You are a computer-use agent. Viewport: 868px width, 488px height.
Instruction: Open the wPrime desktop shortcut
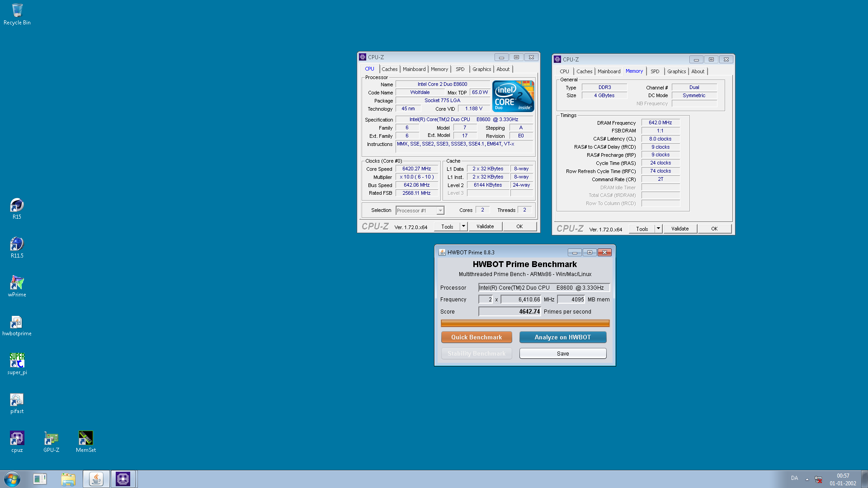17,286
